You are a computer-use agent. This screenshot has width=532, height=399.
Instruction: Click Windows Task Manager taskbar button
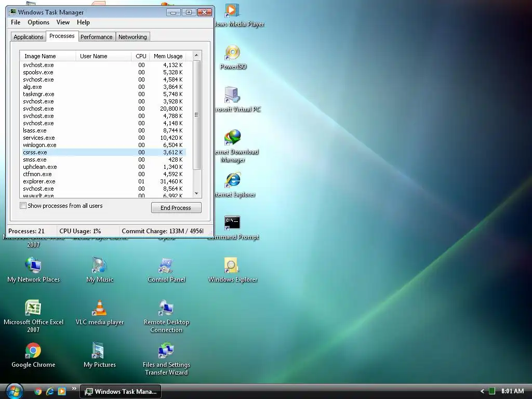(x=121, y=391)
